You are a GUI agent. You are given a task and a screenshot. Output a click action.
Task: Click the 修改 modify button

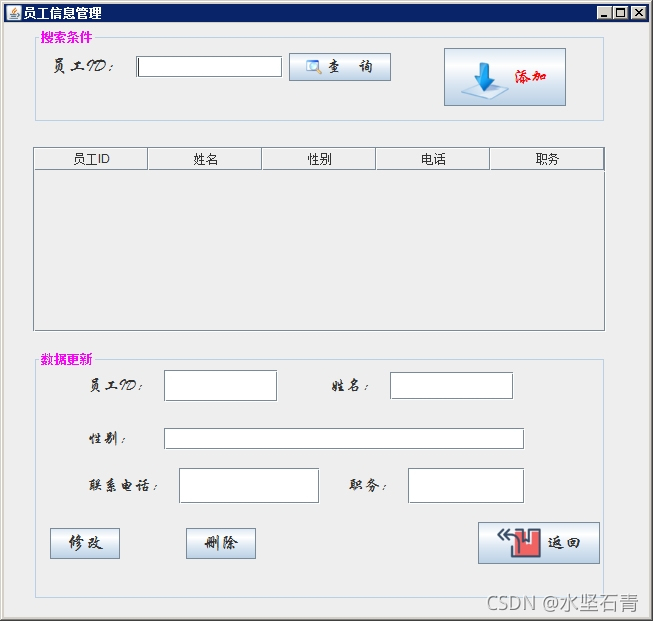pyautogui.click(x=85, y=543)
